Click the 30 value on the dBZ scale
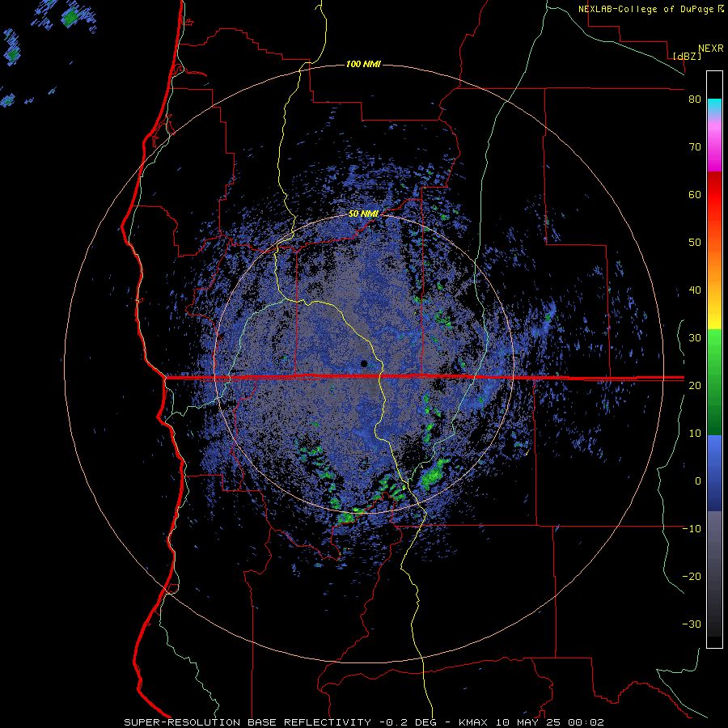 click(x=695, y=337)
